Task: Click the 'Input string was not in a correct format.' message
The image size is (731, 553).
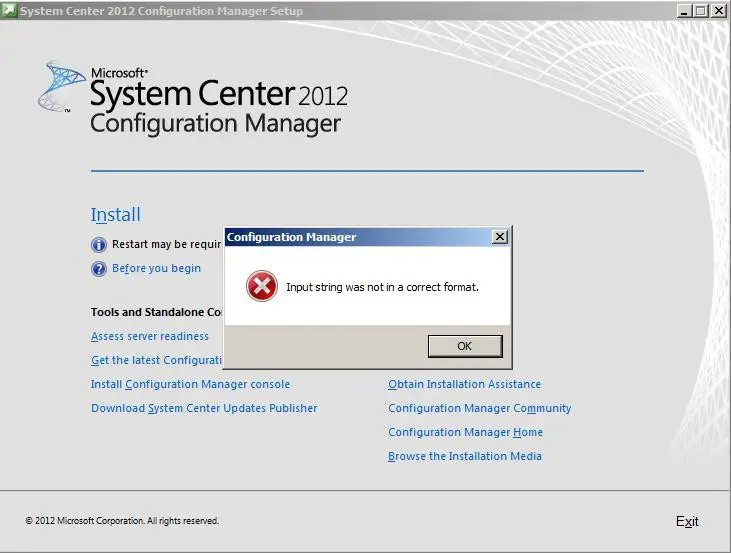Action: 382,287
